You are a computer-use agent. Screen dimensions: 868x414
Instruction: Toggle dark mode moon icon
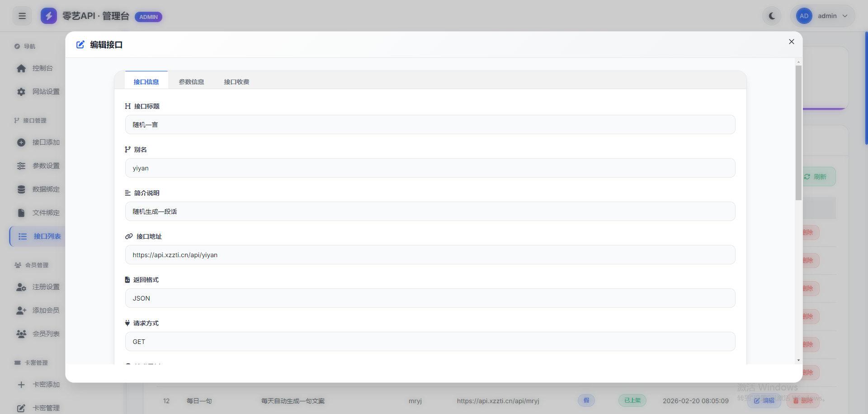click(x=772, y=16)
